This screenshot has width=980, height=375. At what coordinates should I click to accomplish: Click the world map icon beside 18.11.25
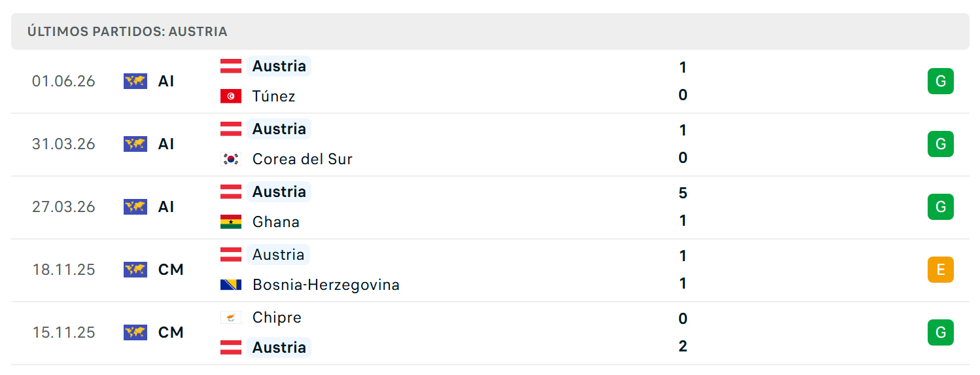(x=135, y=270)
